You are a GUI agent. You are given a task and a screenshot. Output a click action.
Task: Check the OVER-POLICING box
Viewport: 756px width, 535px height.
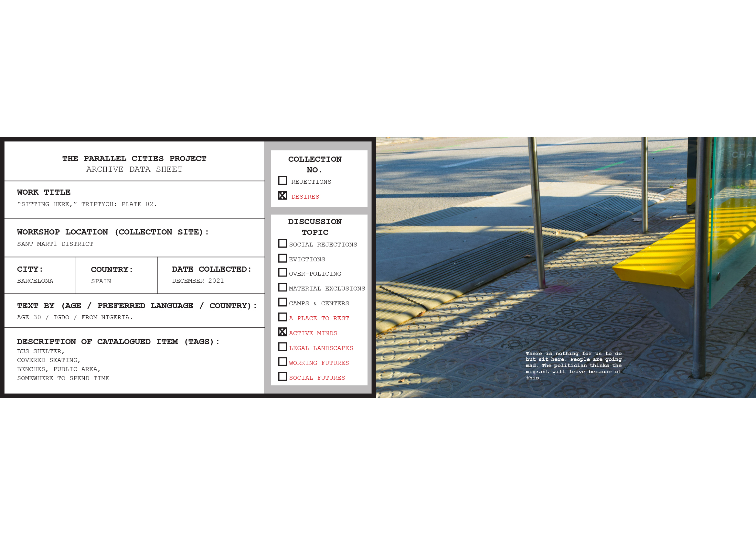[x=282, y=273]
